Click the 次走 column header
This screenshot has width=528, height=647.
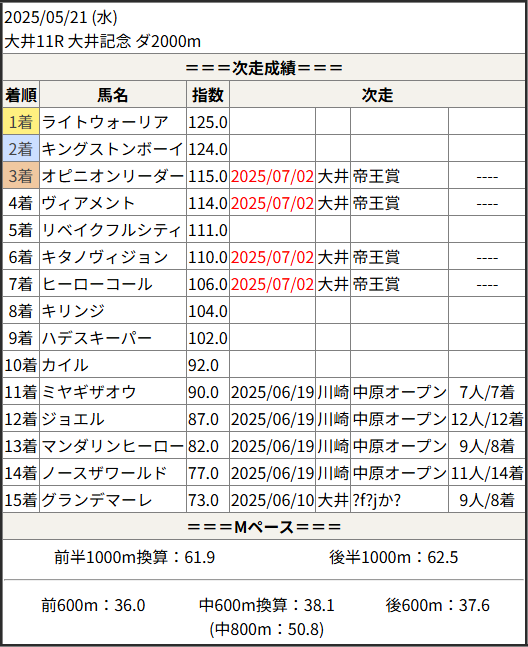click(x=377, y=95)
